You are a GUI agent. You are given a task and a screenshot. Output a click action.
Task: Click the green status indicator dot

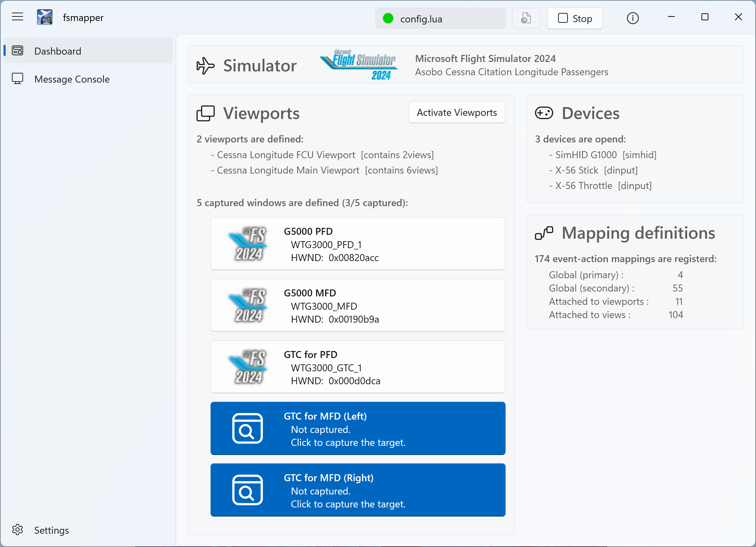pyautogui.click(x=388, y=19)
